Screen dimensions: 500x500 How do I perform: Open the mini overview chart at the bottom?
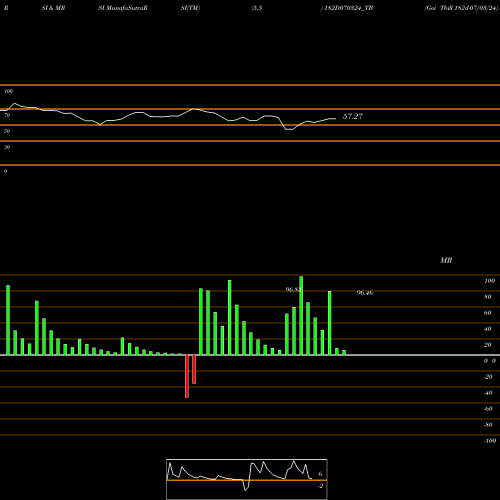click(247, 479)
